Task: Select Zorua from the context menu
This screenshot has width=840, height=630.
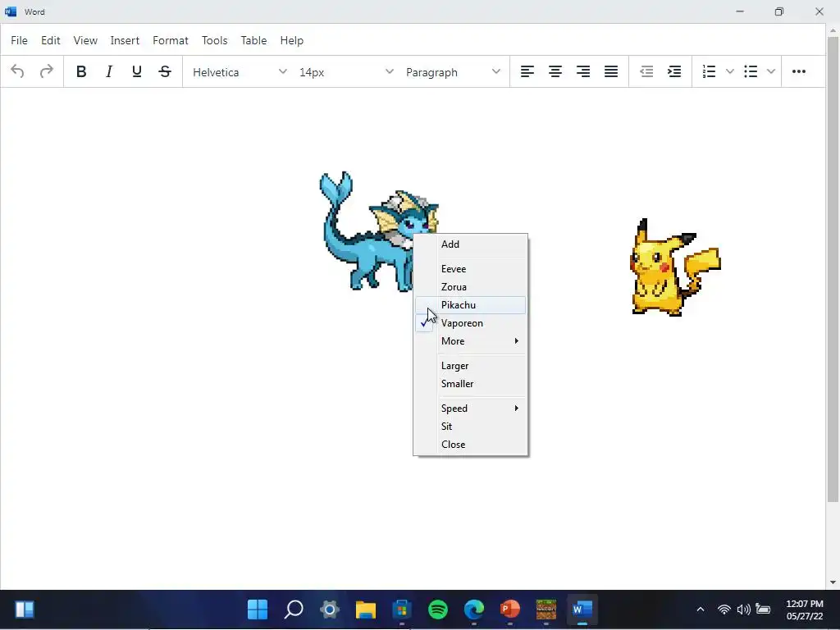Action: point(470,287)
